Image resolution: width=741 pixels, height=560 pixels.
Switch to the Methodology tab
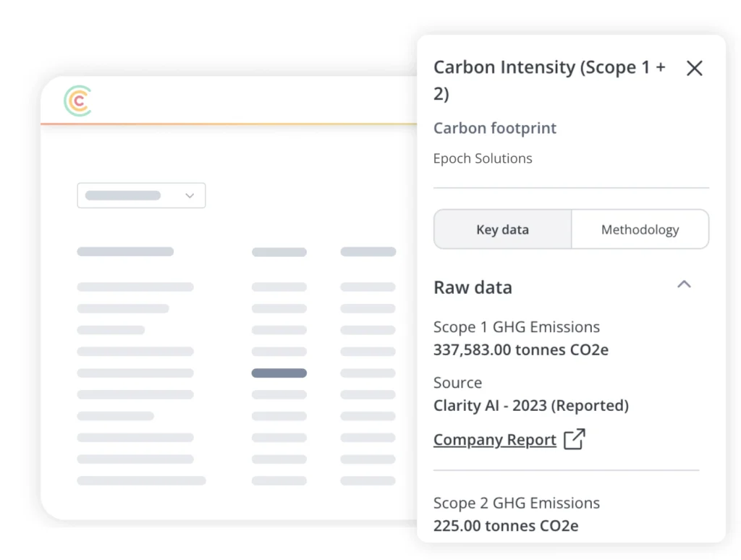[640, 229]
